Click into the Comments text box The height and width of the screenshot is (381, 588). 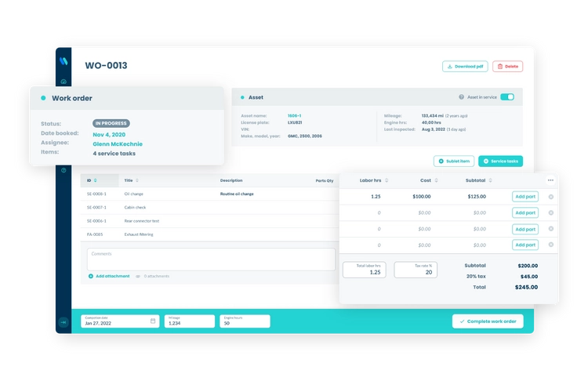pyautogui.click(x=211, y=259)
